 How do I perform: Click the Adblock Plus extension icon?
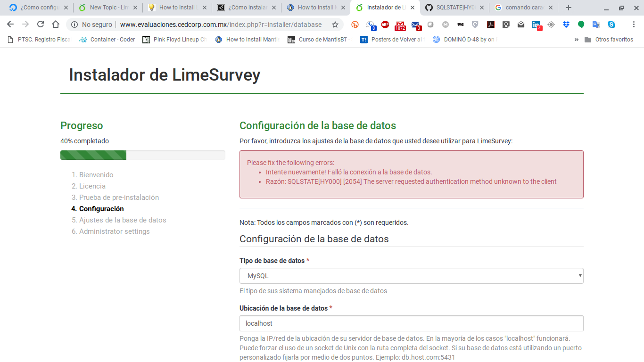point(385,25)
